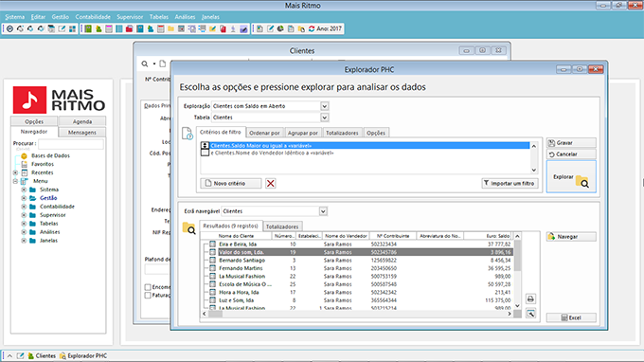Click the four-tile windows icon in first toolbar group
Screen dimensions: 644x362
tap(72, 28)
